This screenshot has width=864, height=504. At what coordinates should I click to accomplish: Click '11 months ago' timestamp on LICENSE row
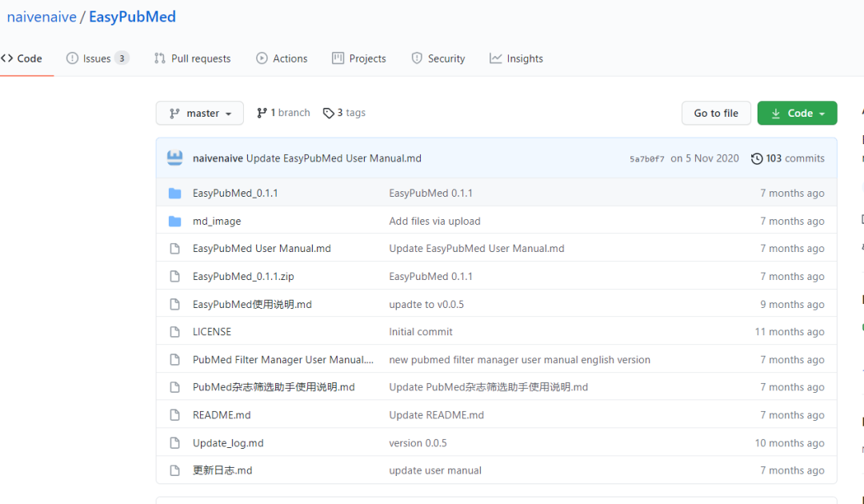(x=790, y=331)
